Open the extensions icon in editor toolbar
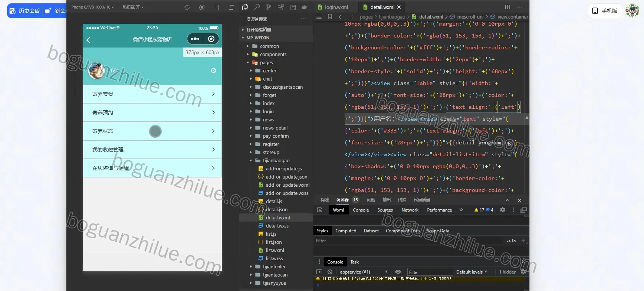Image resolution: width=644 pixels, height=291 pixels. [x=281, y=7]
